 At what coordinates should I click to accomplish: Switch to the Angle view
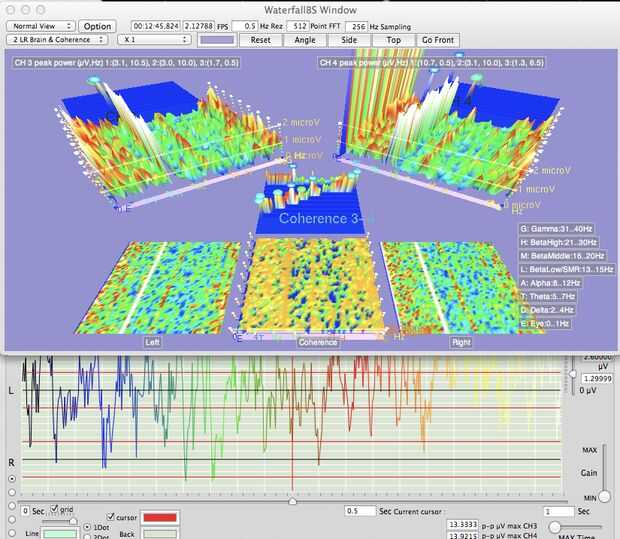pyautogui.click(x=307, y=40)
